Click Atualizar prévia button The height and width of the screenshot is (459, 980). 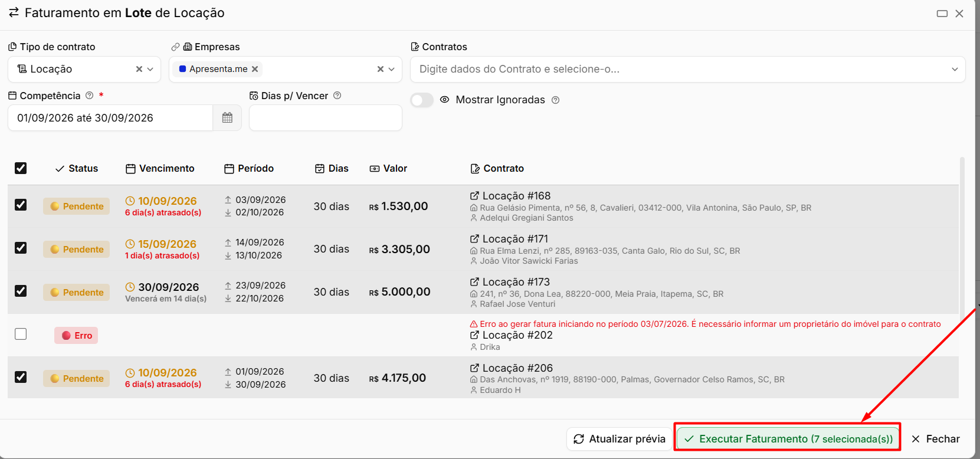(x=620, y=439)
